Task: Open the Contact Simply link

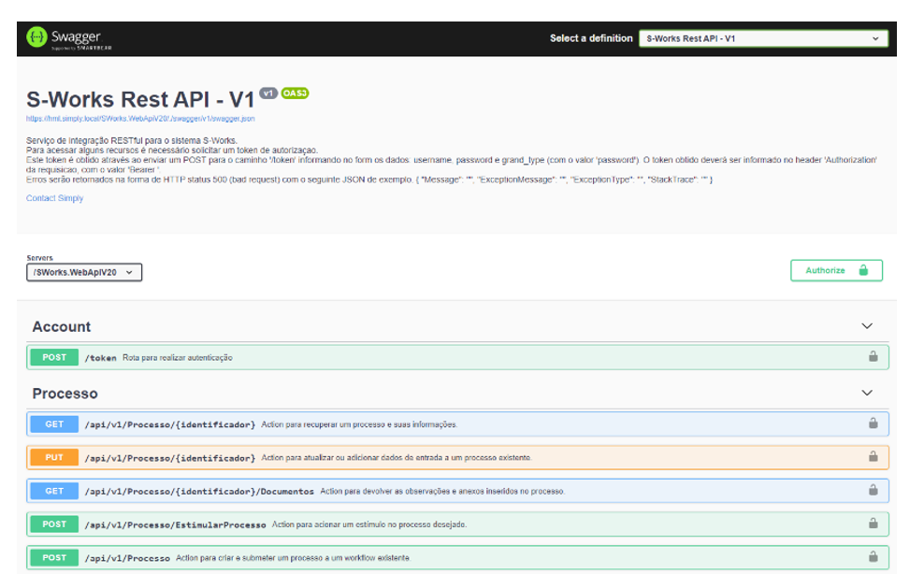Action: [54, 198]
